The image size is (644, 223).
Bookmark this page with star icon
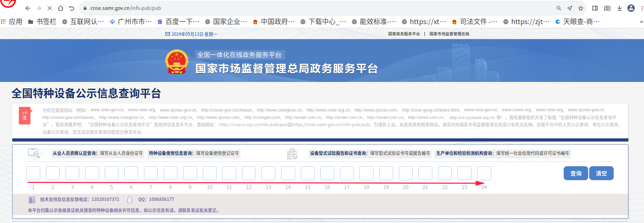[581, 8]
